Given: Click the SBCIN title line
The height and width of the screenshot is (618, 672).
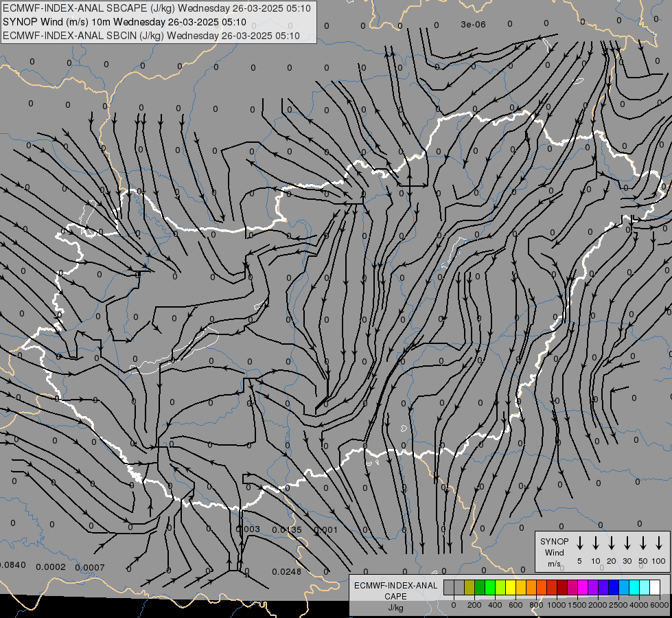Looking at the screenshot, I should pyautogui.click(x=151, y=36).
